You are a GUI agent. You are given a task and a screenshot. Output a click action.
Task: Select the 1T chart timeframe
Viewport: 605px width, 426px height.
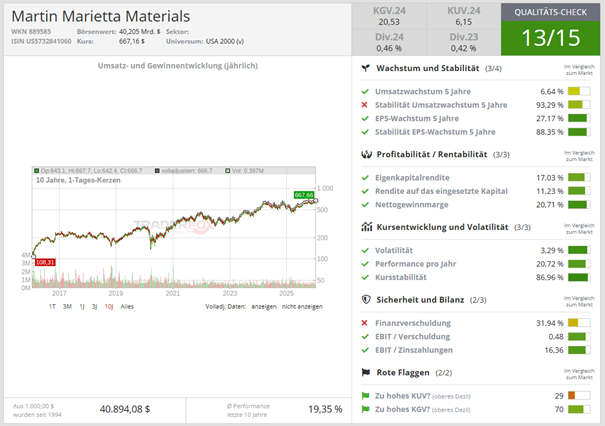53,306
